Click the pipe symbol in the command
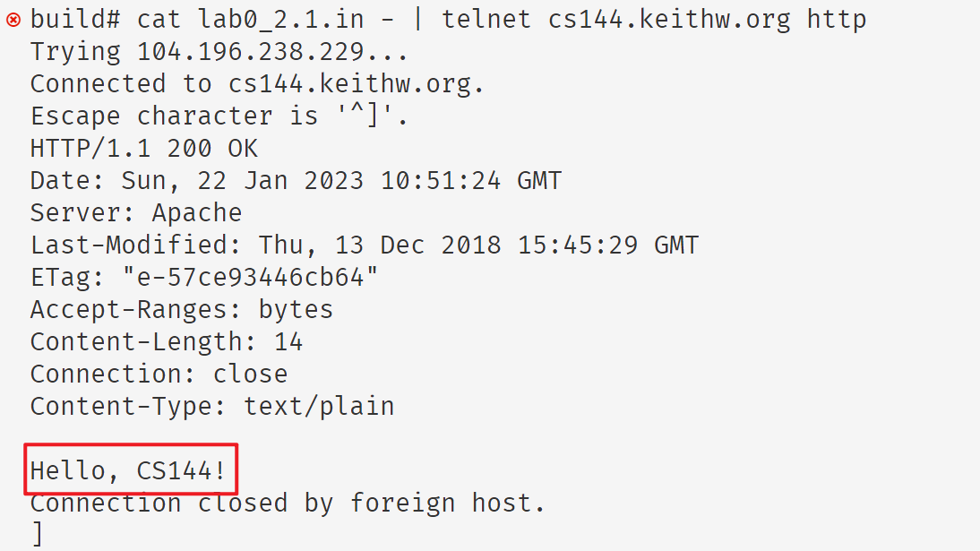980x551 pixels. 417,19
